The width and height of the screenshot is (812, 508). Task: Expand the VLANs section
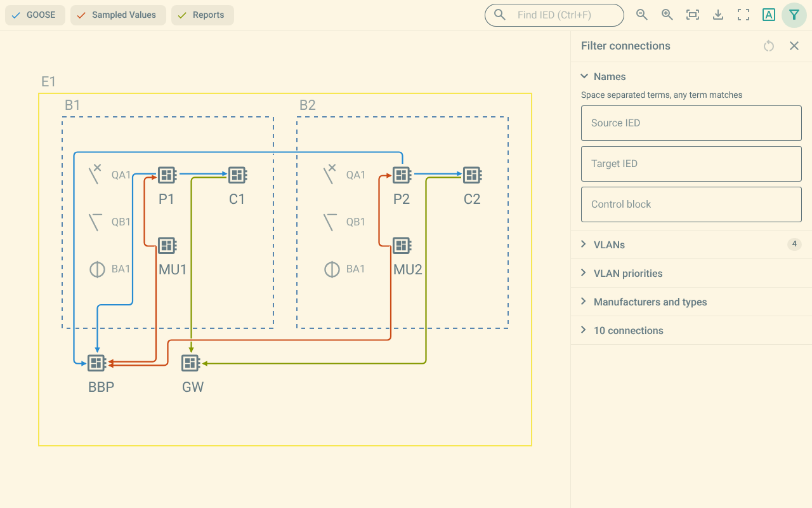(x=691, y=244)
